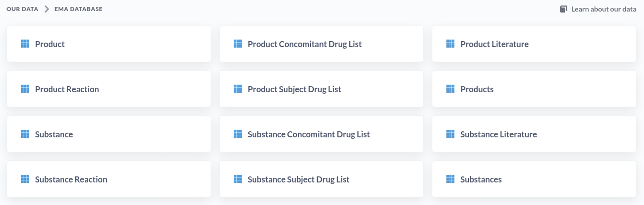Click the table icon next to Product Reaction
This screenshot has height=205, width=644.
(25, 89)
